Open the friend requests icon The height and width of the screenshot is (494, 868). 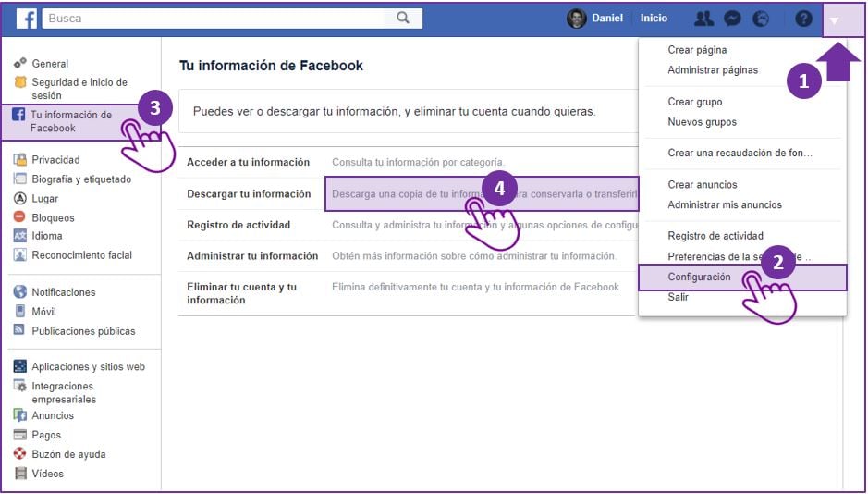pos(703,19)
